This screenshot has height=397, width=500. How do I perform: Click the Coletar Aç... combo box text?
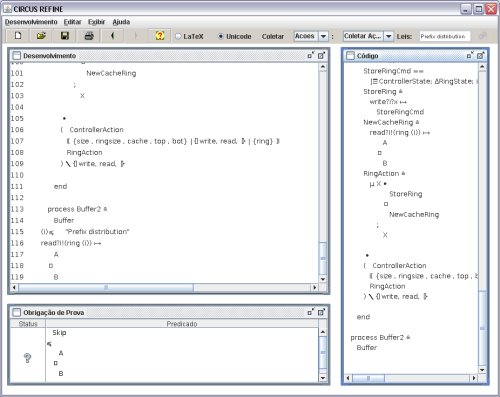click(363, 36)
